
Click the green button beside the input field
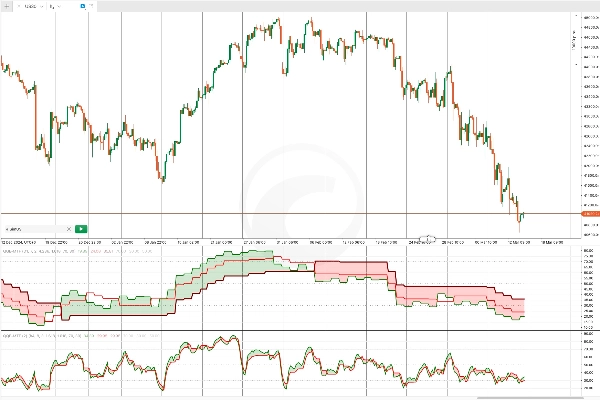[81, 229]
